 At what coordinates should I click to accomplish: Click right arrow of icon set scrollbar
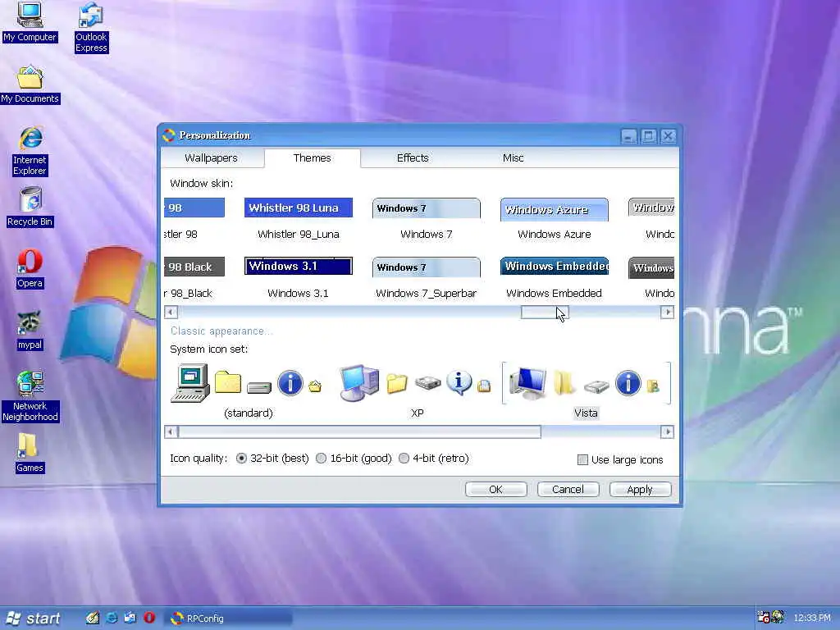coord(667,431)
